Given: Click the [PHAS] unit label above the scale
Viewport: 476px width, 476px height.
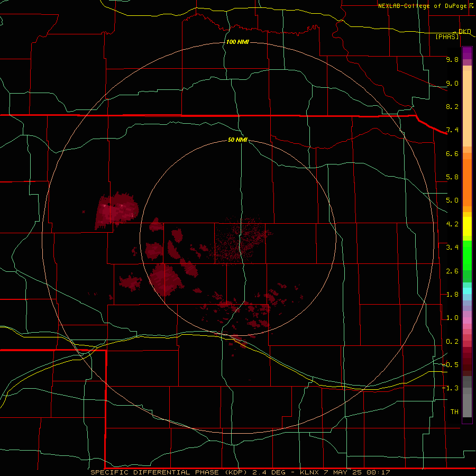Looking at the screenshot, I should [x=447, y=36].
